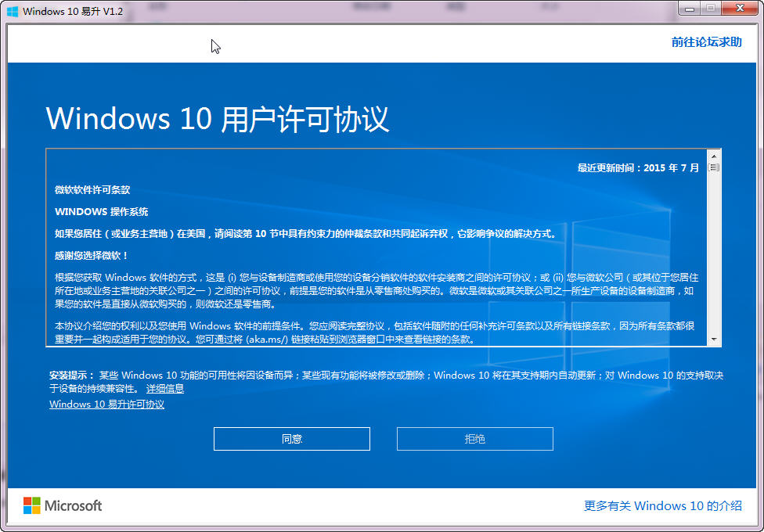Click the license text scroll up arrow

pyautogui.click(x=714, y=156)
